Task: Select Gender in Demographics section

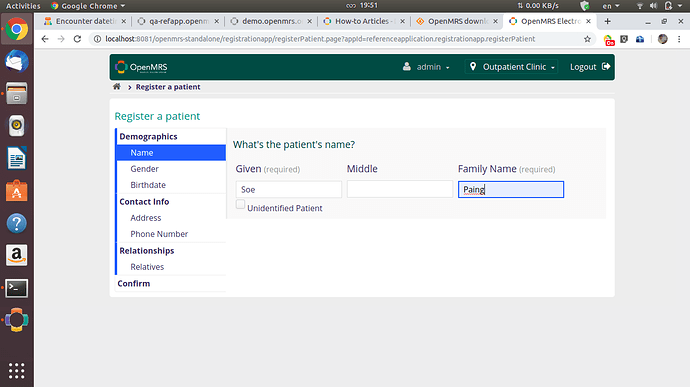Action: pyautogui.click(x=144, y=169)
